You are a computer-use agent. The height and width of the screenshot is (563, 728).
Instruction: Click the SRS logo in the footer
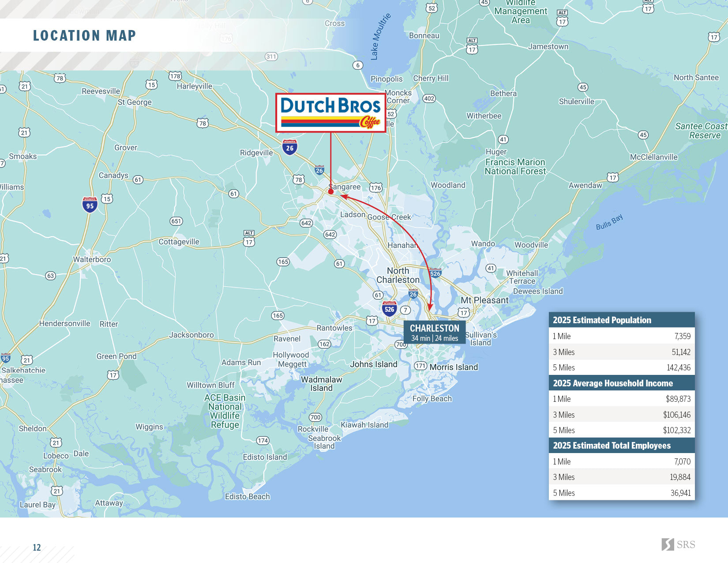(x=678, y=544)
